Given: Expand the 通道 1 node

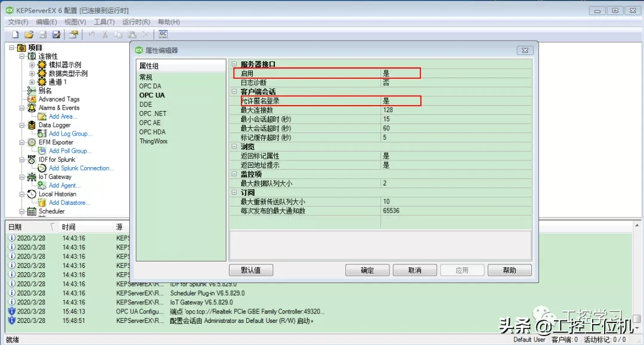Looking at the screenshot, I should point(32,82).
